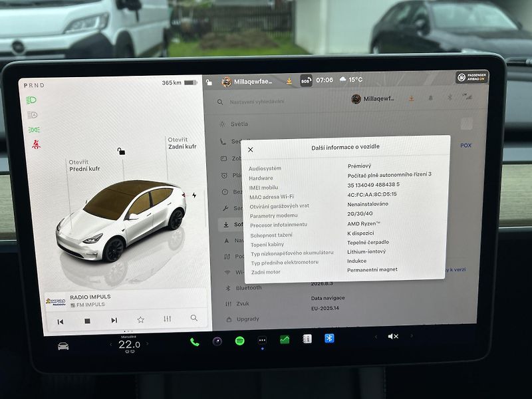Open the all-apps three dots launcher
532x399 pixels.
pos(262,340)
